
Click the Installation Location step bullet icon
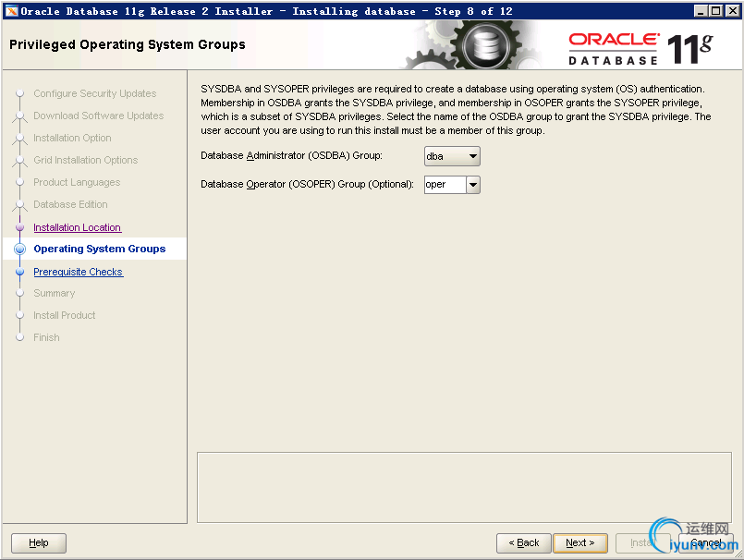(20, 227)
